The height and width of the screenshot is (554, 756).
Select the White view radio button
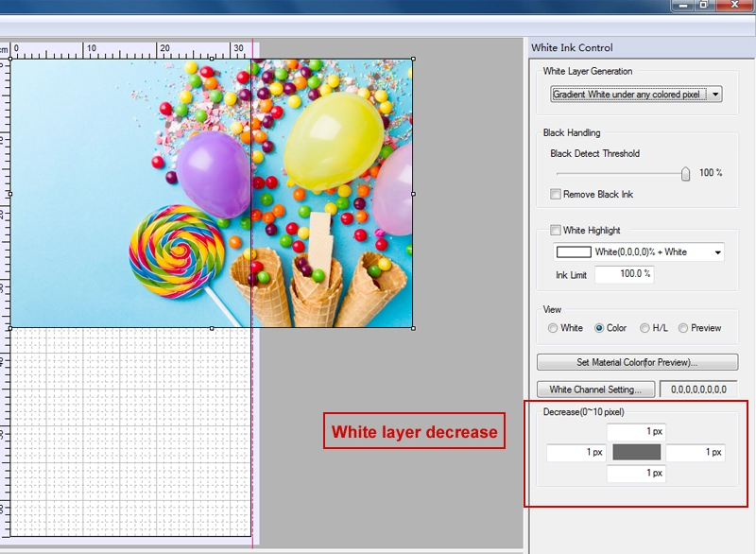coord(555,327)
